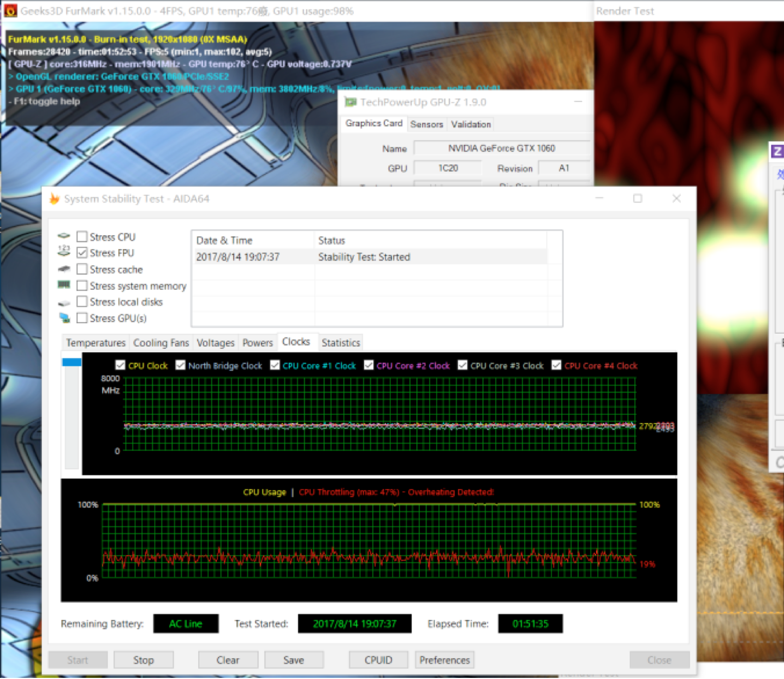Enable the Stress cache checkbox

point(82,269)
